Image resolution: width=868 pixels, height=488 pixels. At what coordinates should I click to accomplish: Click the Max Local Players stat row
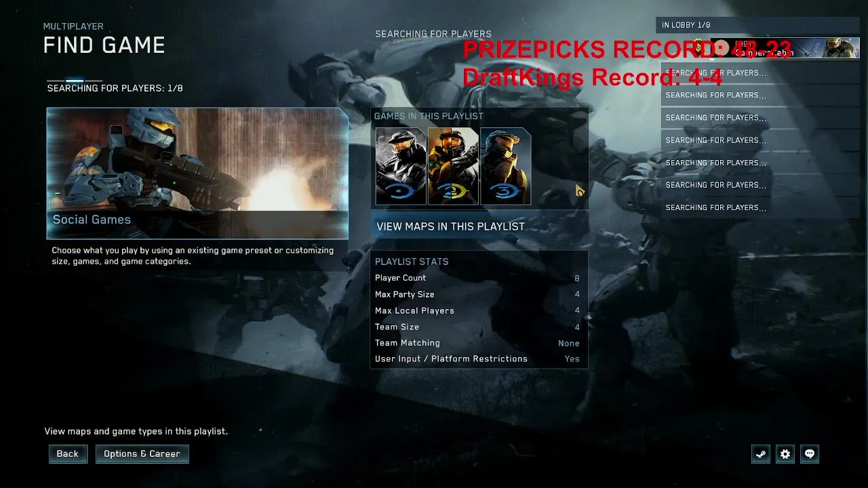(477, 310)
